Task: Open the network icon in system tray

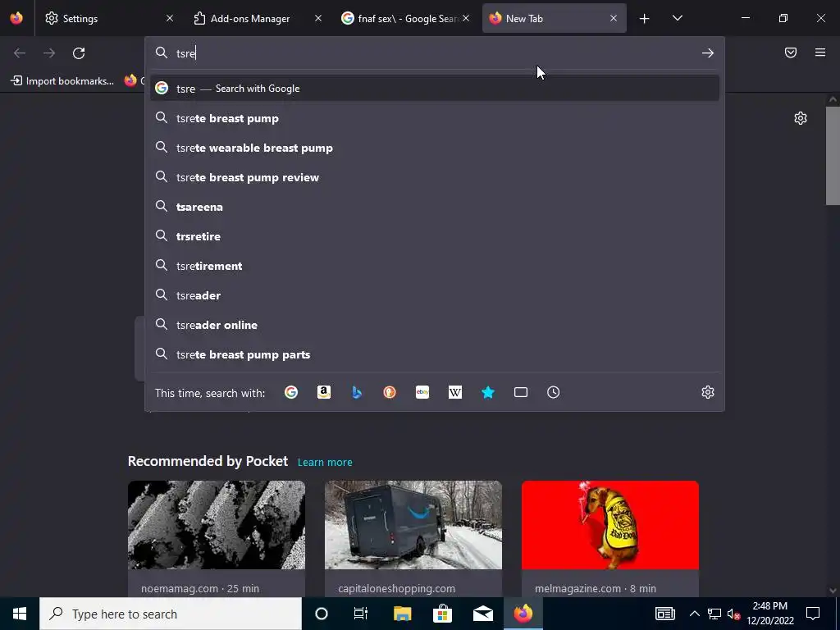Action: [714, 614]
